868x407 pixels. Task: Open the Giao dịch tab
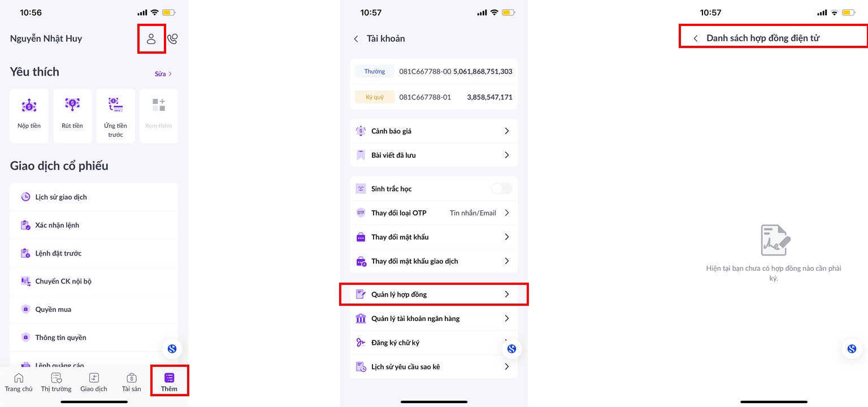(x=94, y=382)
